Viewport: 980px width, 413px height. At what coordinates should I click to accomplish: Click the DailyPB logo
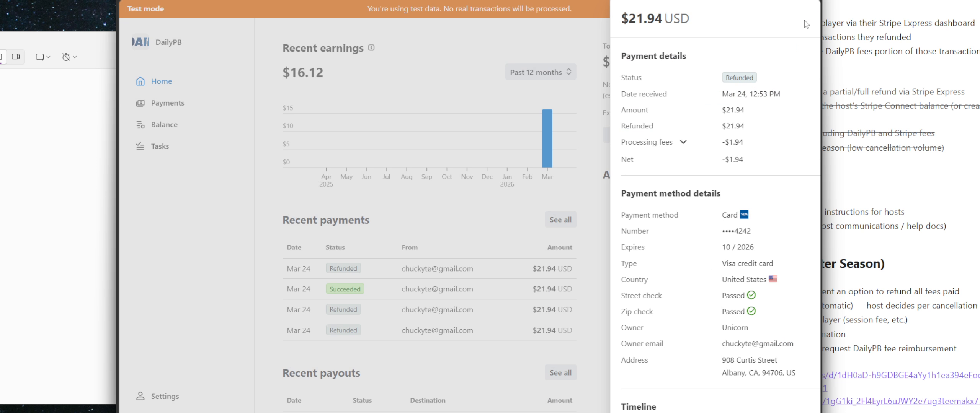140,42
